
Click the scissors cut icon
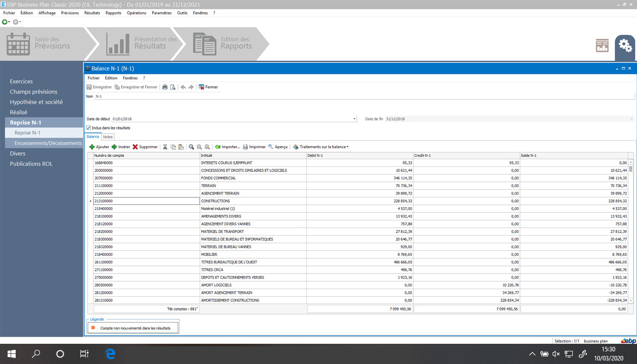point(165,147)
